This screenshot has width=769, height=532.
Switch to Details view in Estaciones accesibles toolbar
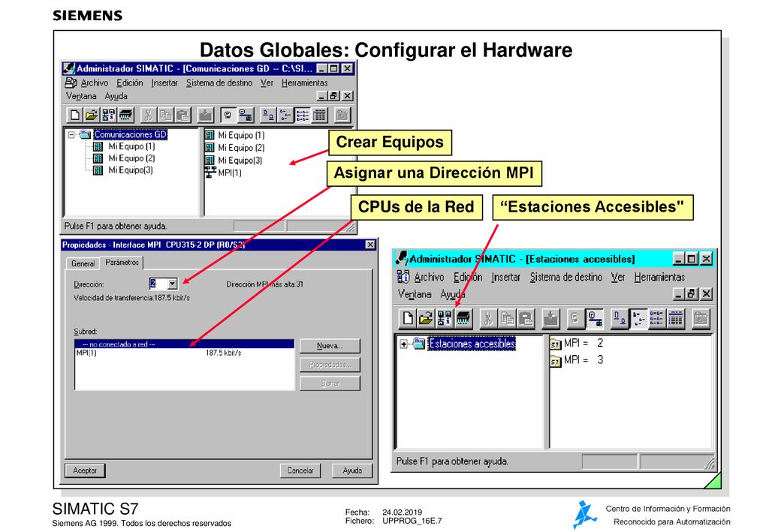click(675, 318)
